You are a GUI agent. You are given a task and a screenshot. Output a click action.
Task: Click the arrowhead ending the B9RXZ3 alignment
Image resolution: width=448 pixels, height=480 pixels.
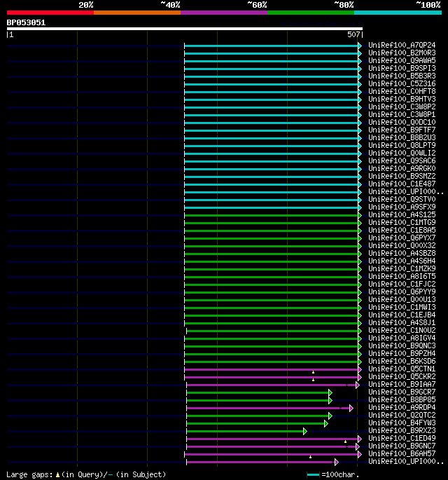(x=305, y=432)
